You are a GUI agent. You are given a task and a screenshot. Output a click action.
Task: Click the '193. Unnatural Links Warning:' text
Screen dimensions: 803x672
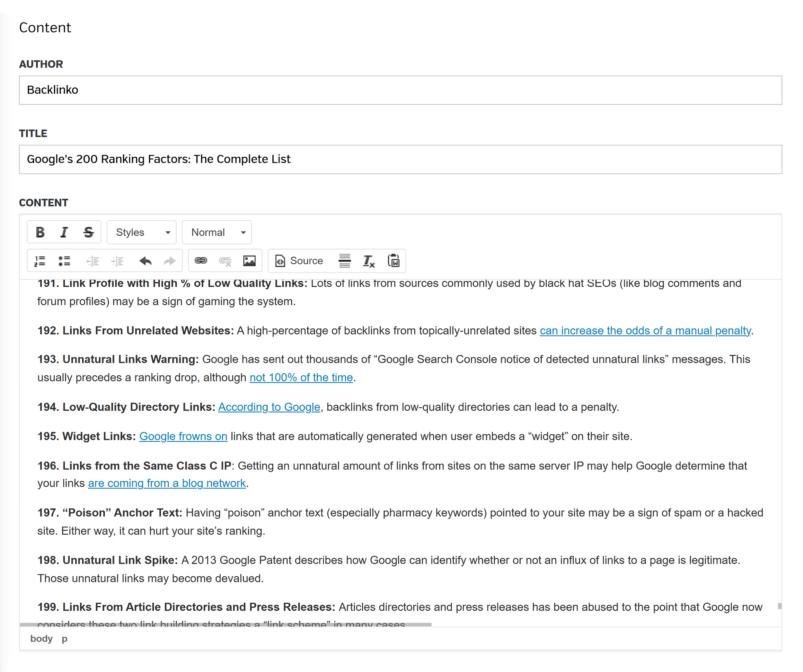click(118, 359)
